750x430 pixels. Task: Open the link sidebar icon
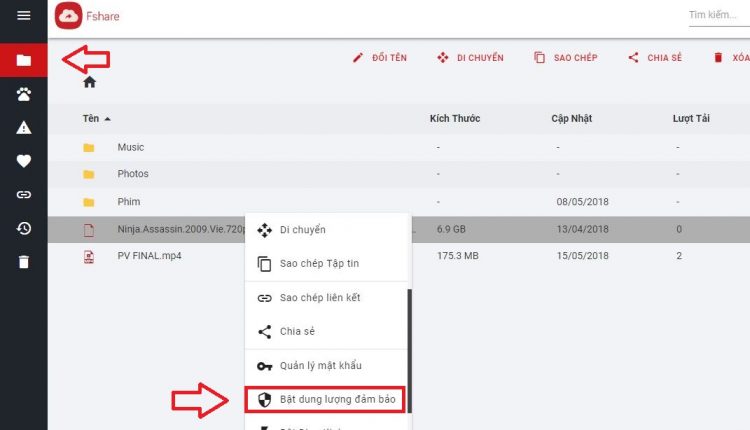[23, 195]
